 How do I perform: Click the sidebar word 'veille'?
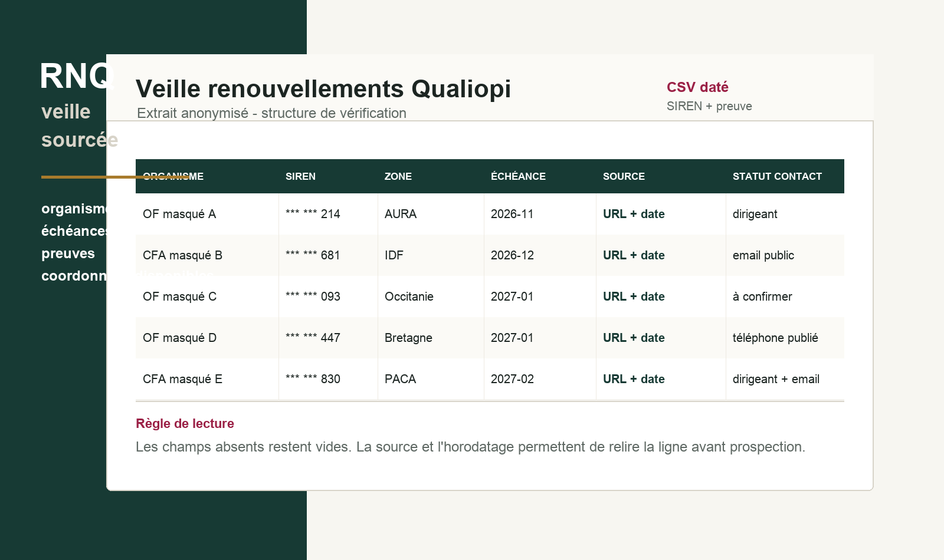point(65,112)
